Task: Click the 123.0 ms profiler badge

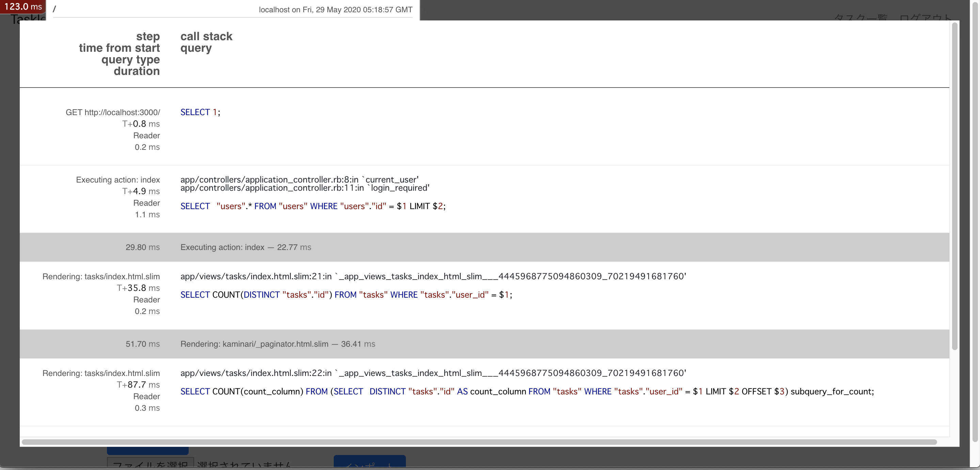Action: 23,6
